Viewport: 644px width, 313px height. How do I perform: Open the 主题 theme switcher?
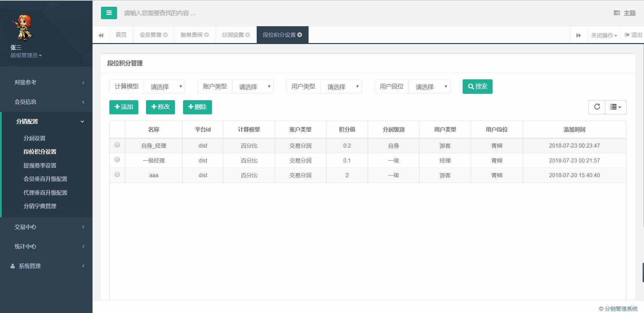tap(624, 13)
